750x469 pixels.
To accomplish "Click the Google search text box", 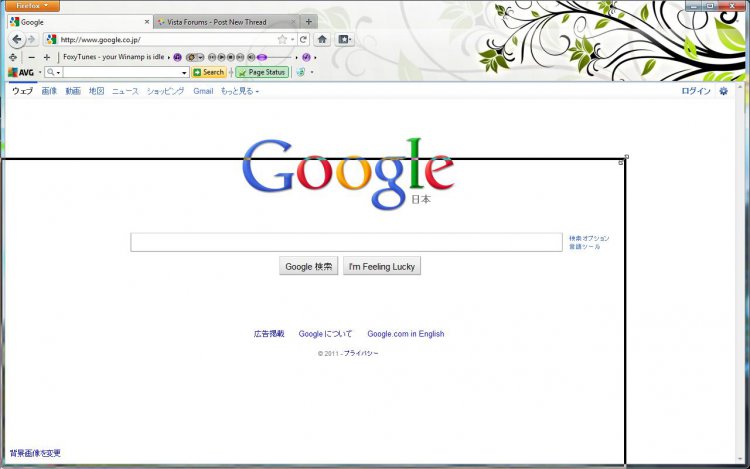I will (346, 242).
